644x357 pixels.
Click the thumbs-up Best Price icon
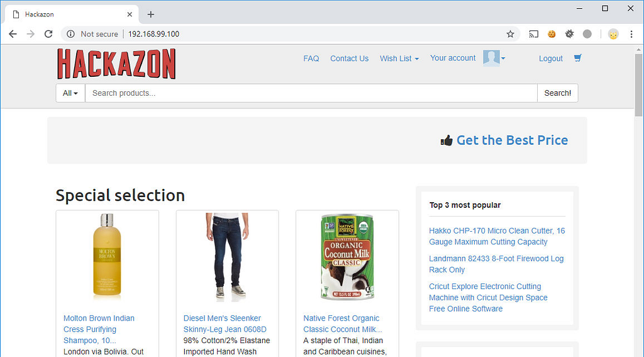(x=447, y=140)
